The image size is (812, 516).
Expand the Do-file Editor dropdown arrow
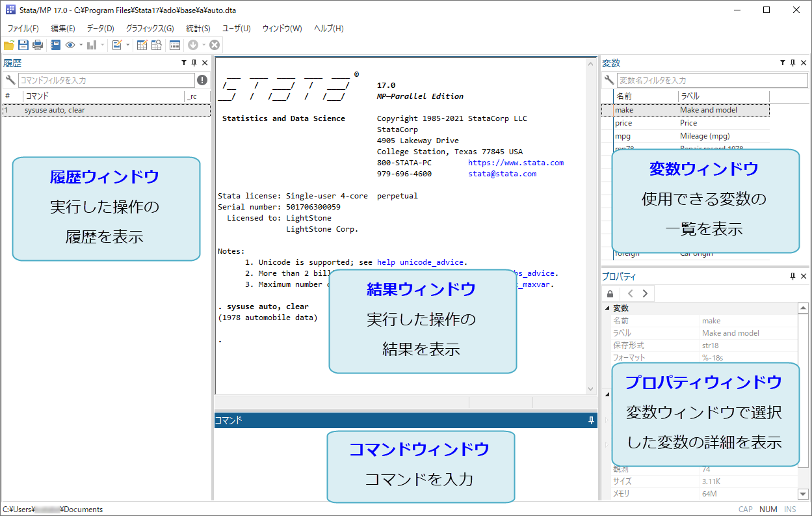127,45
